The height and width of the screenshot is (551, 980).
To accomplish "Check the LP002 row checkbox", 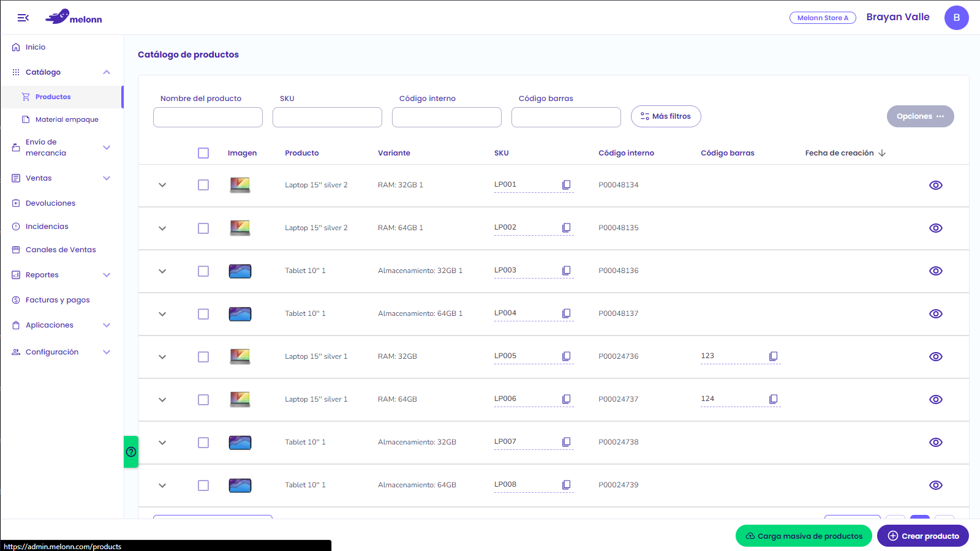I will pos(203,228).
